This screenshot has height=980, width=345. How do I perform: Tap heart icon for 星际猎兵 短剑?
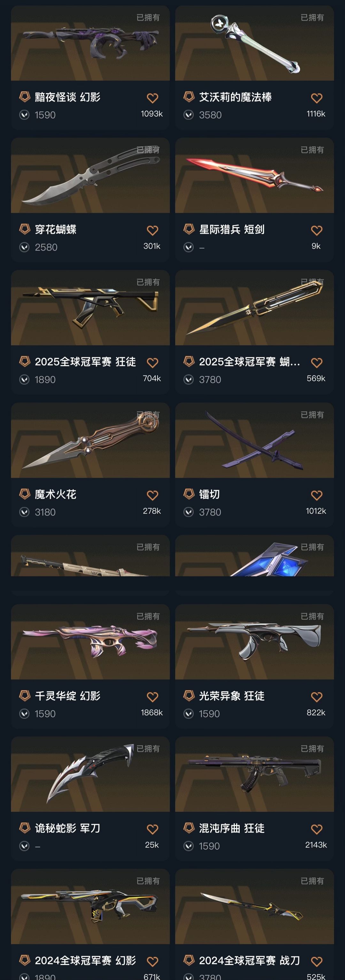[x=317, y=231]
